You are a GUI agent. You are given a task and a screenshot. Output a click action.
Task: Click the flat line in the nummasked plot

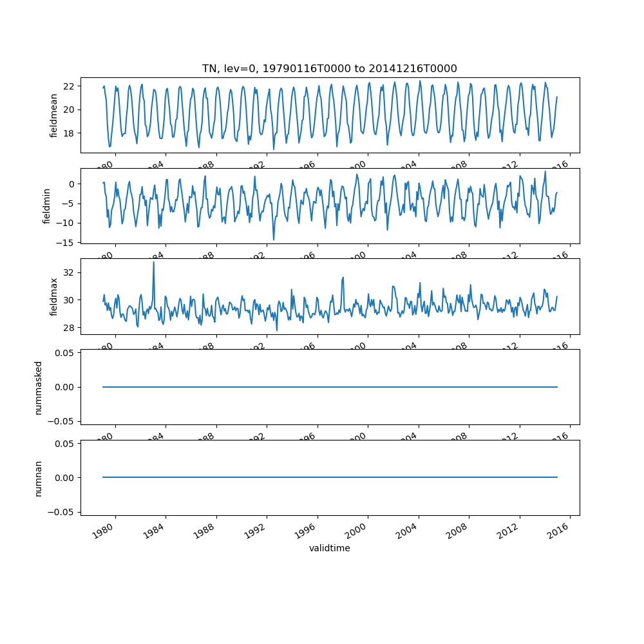click(330, 387)
